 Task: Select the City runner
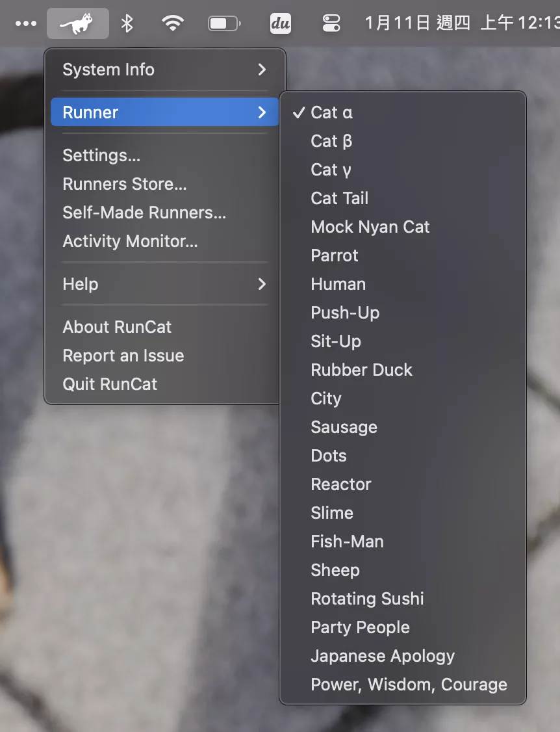click(403, 399)
